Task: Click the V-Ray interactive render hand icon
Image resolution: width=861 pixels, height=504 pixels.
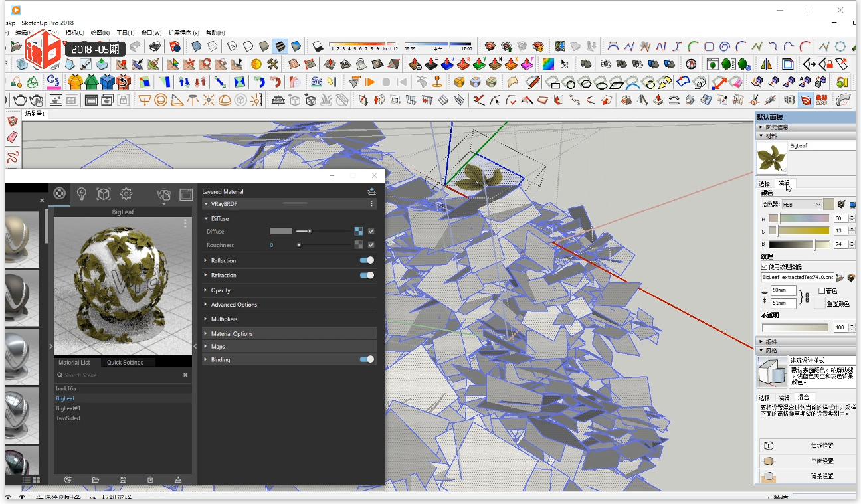Action: point(163,194)
